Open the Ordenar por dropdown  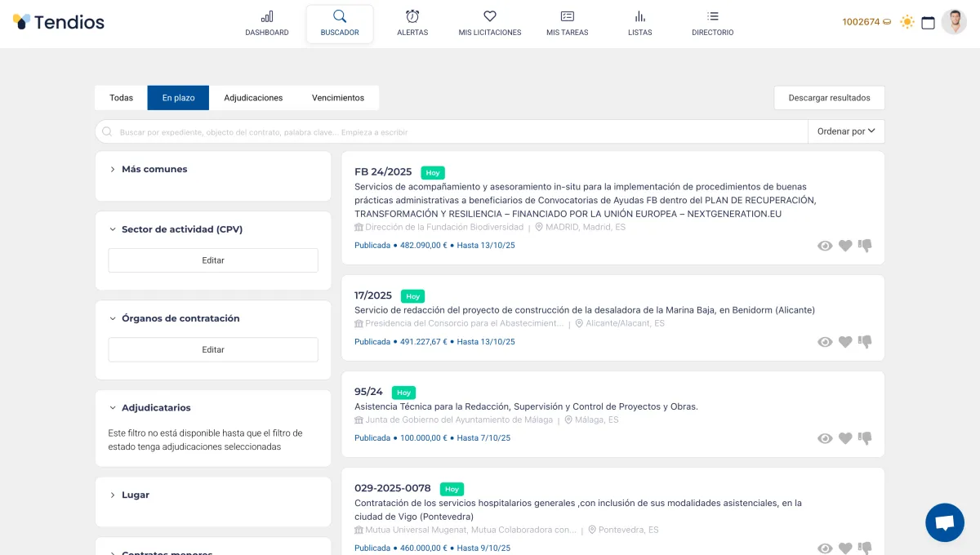point(846,131)
